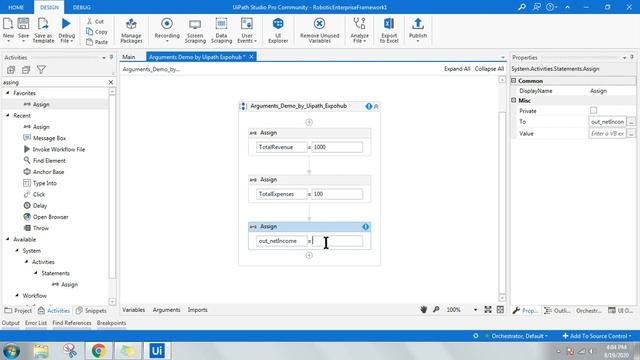Click collapse all icon in Activities panel
Image resolution: width=640 pixels, height=360 pixels.
[26, 70]
